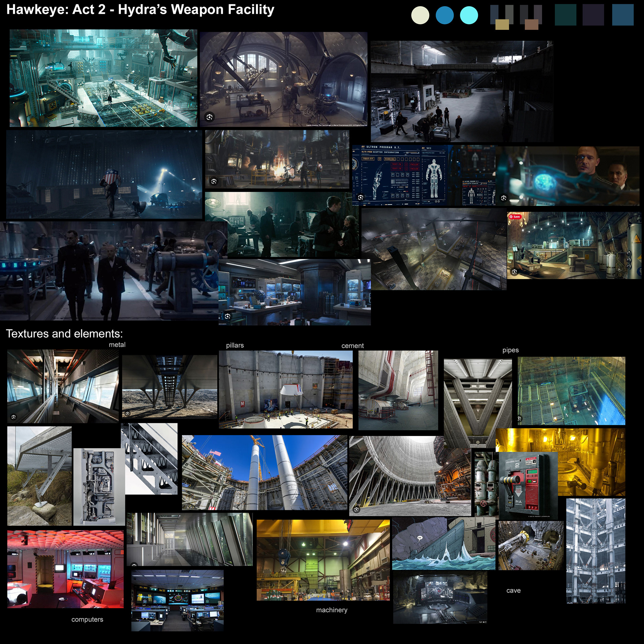Screen dimensions: 644x644
Task: Click the lens icon on the teal glass floor image
Action: [x=519, y=419]
